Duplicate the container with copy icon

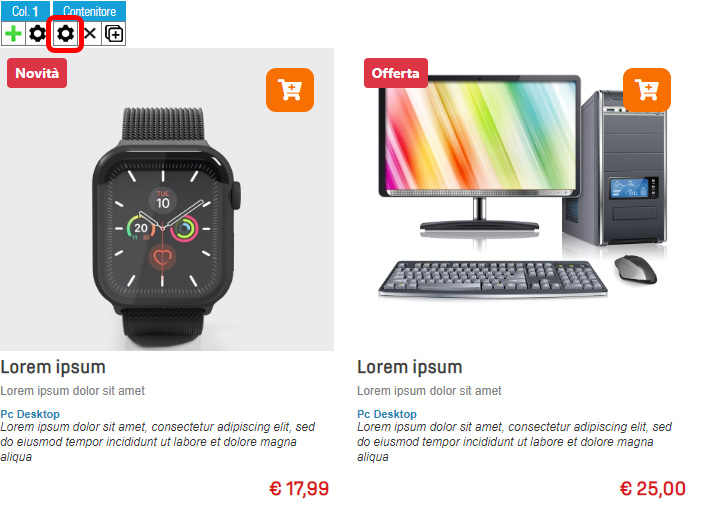tap(114, 34)
